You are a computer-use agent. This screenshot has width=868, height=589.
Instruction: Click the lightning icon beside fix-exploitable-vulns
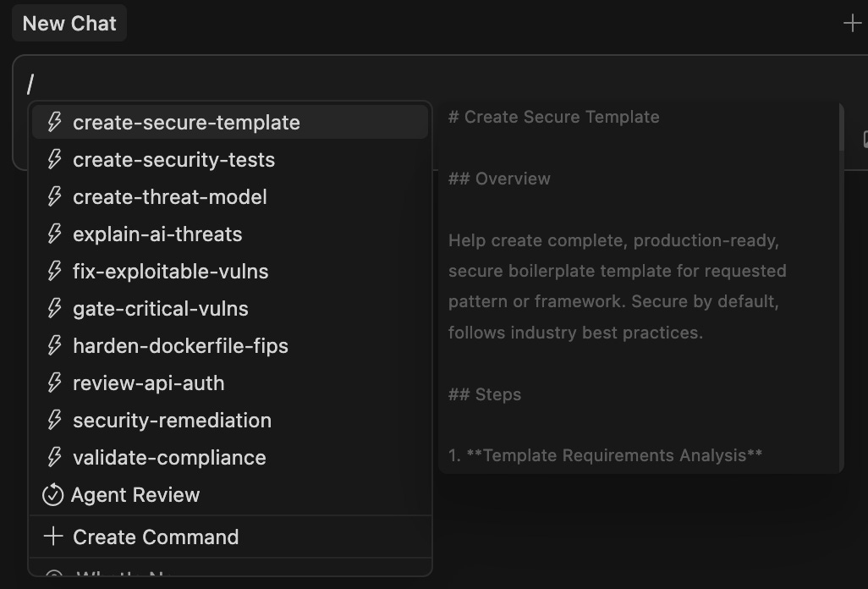tap(54, 272)
